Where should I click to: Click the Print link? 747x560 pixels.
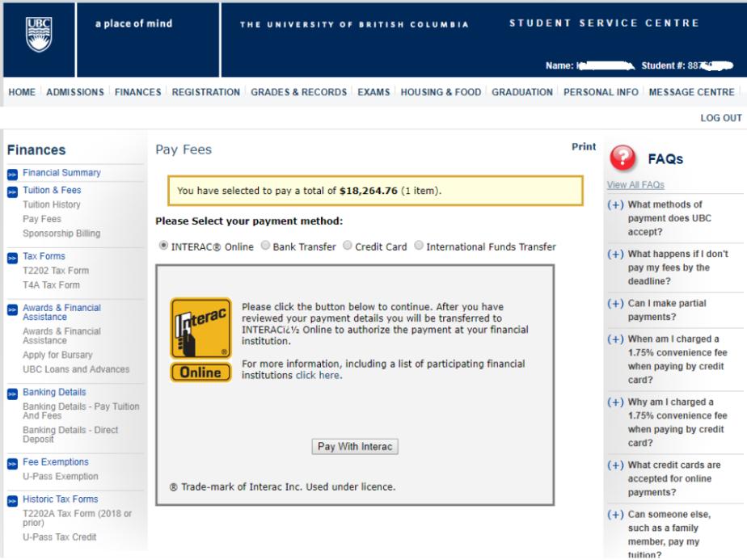click(584, 147)
